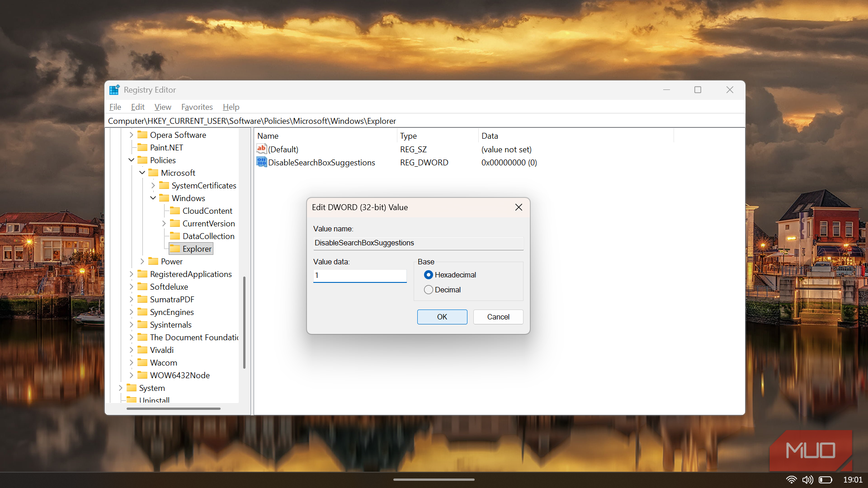
Task: Click the tree pane vertical scrollbar
Action: (244, 322)
